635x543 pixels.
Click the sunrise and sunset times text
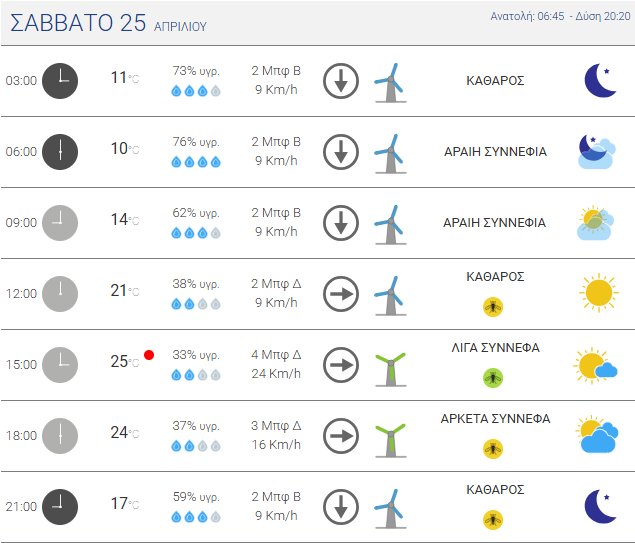coord(560,17)
